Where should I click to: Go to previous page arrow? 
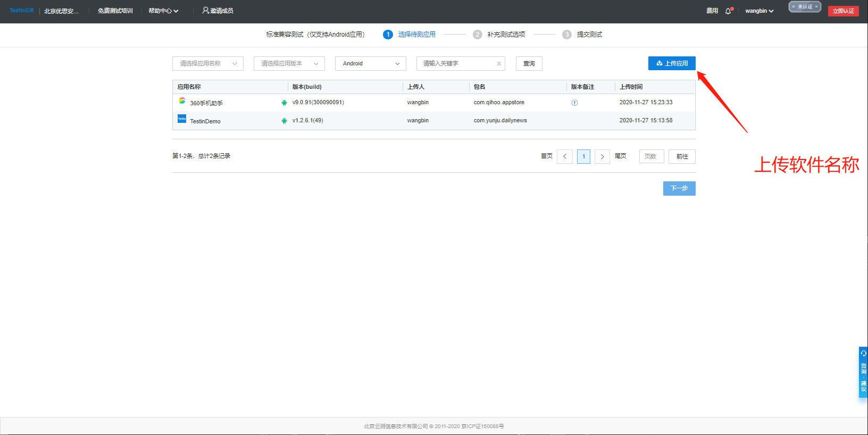(x=565, y=156)
